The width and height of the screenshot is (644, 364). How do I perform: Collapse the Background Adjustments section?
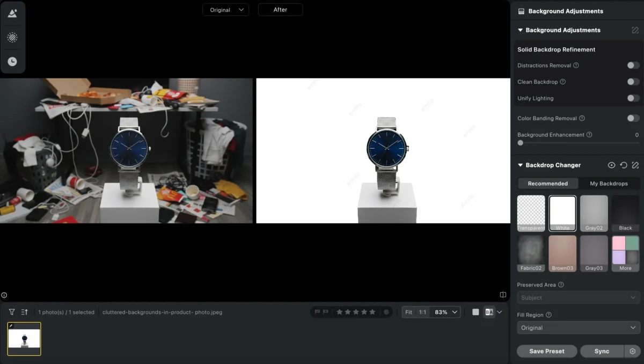click(519, 30)
